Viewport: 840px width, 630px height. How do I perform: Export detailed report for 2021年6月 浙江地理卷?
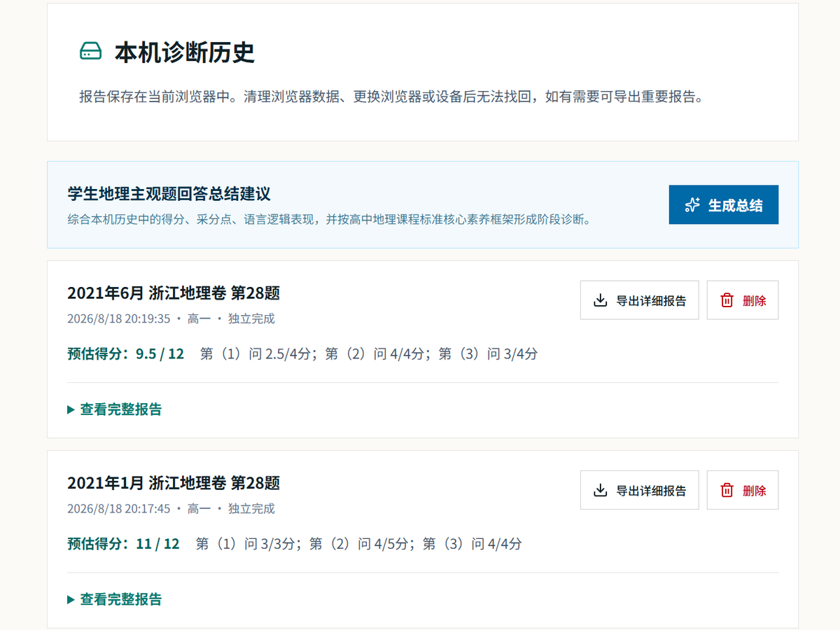(640, 300)
